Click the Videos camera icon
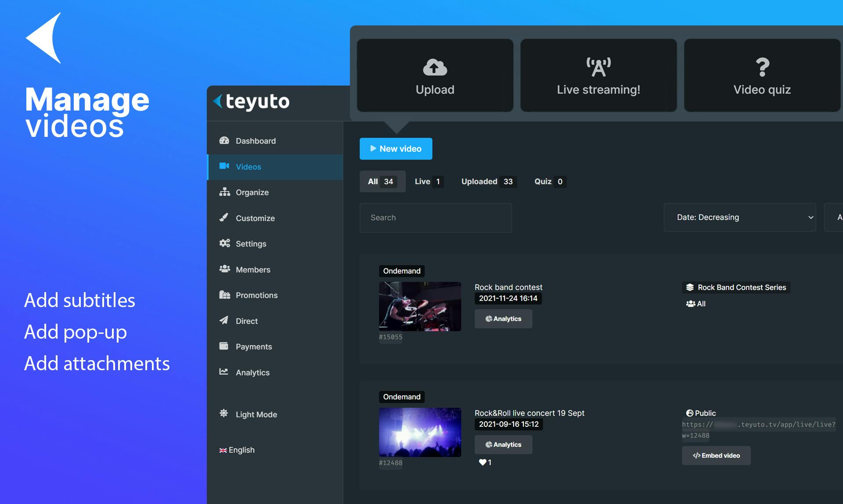The image size is (843, 504). 224,166
